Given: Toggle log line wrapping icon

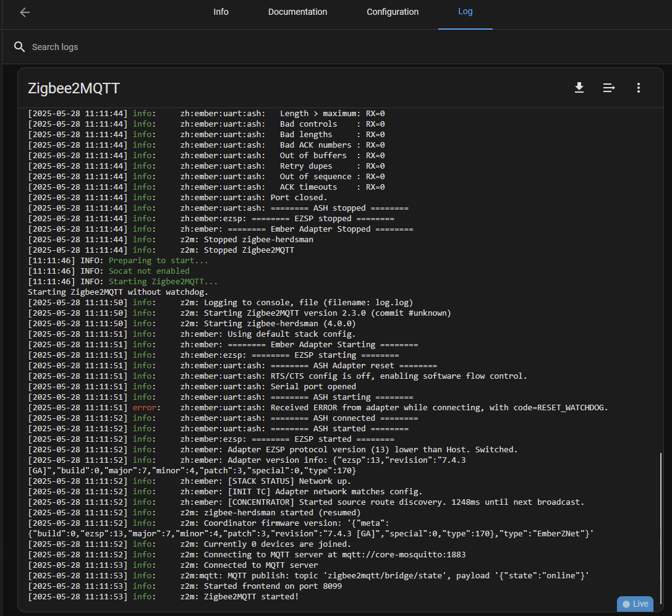Looking at the screenshot, I should [608, 88].
